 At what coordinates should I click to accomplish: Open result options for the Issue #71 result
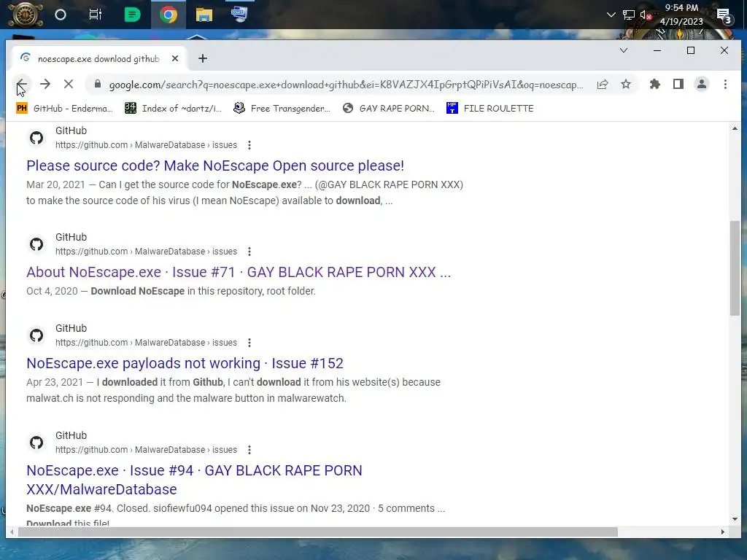[249, 252]
